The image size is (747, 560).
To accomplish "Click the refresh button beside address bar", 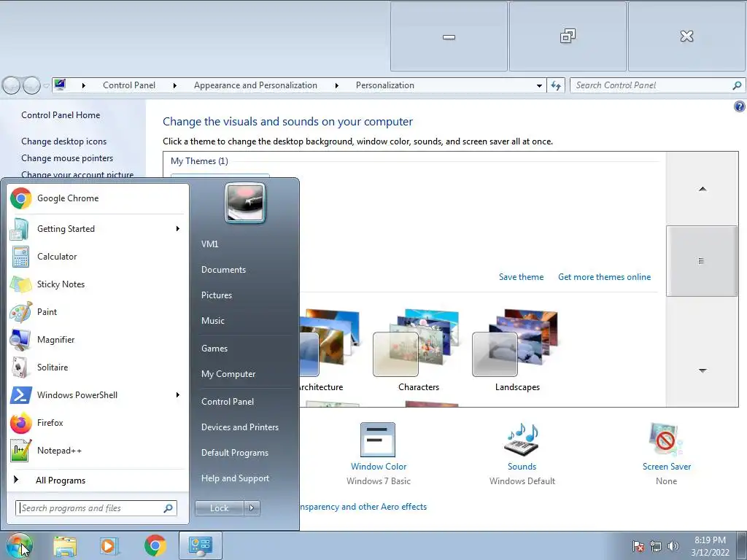I will 556,86.
